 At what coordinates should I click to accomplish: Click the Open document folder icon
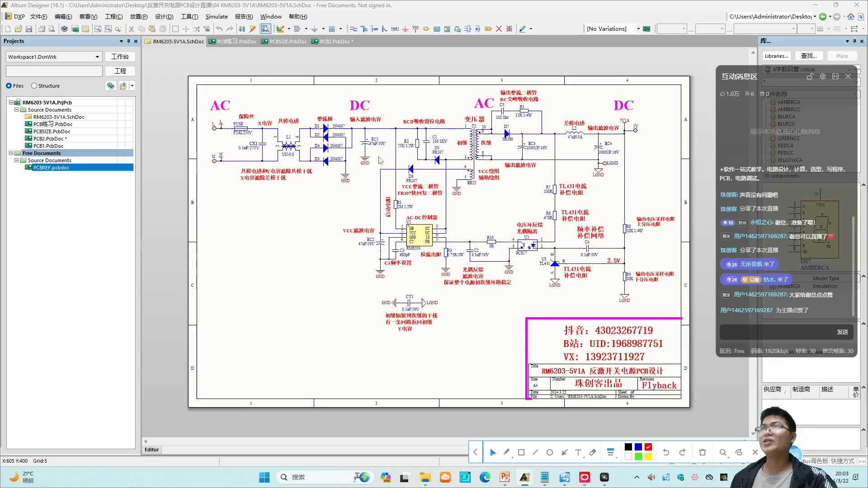pos(18,29)
